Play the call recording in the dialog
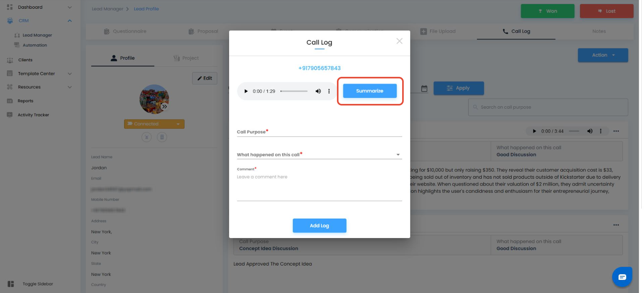The height and width of the screenshot is (293, 644). pyautogui.click(x=246, y=91)
